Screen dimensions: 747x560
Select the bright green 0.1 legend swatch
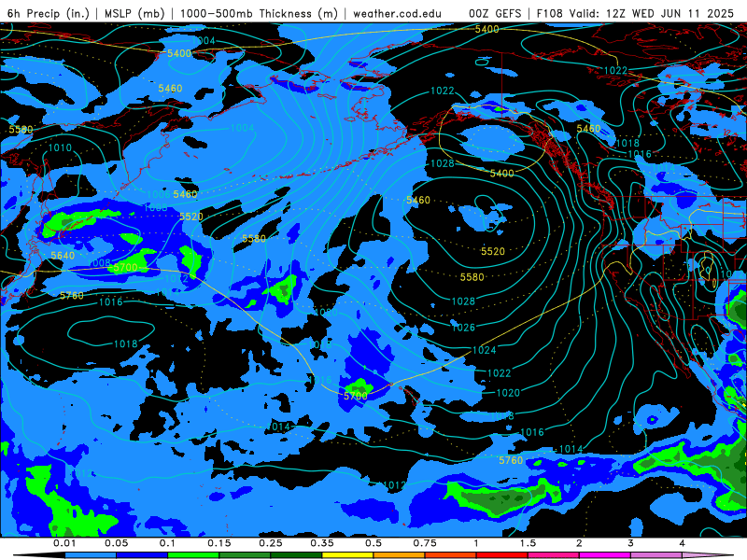193,555
